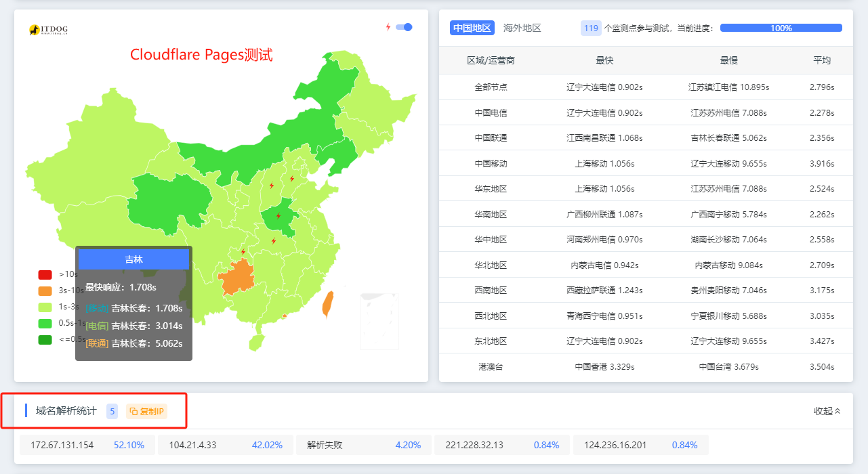Viewport: 868px width, 474px height.
Task: Click the ITDOG logo
Action: click(48, 30)
